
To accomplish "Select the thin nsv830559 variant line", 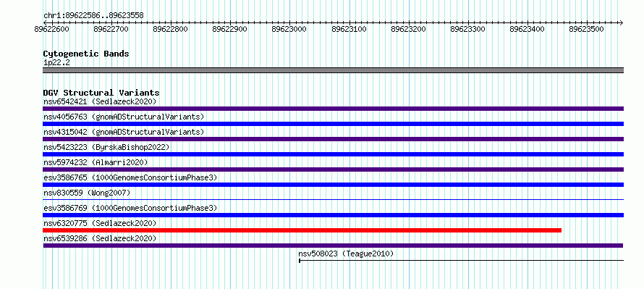I will click(x=333, y=199).
